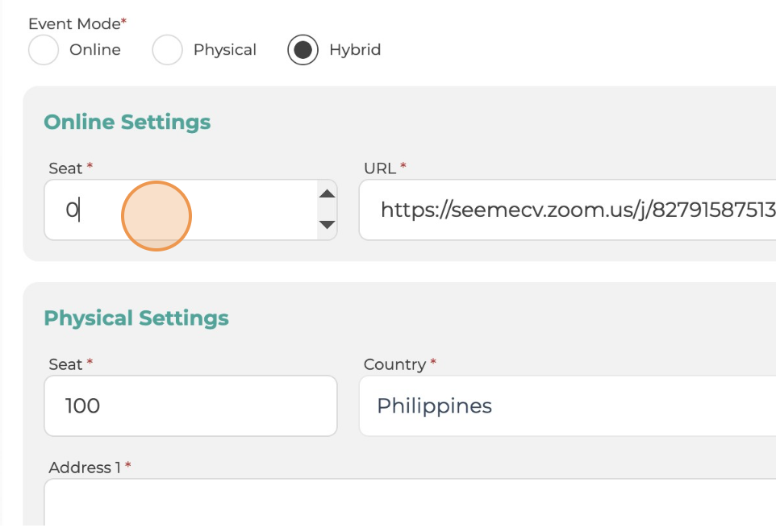Select the Hybrid event mode radio button
Viewport: 776px width, 532px height.
click(x=302, y=49)
